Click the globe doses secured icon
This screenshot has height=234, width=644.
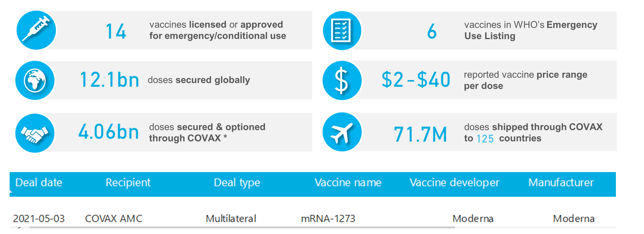[35, 81]
